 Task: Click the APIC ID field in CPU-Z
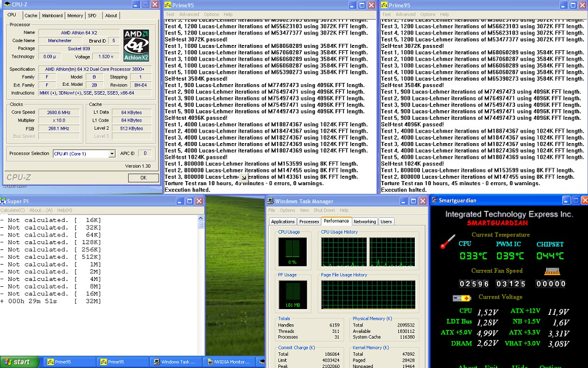145,153
